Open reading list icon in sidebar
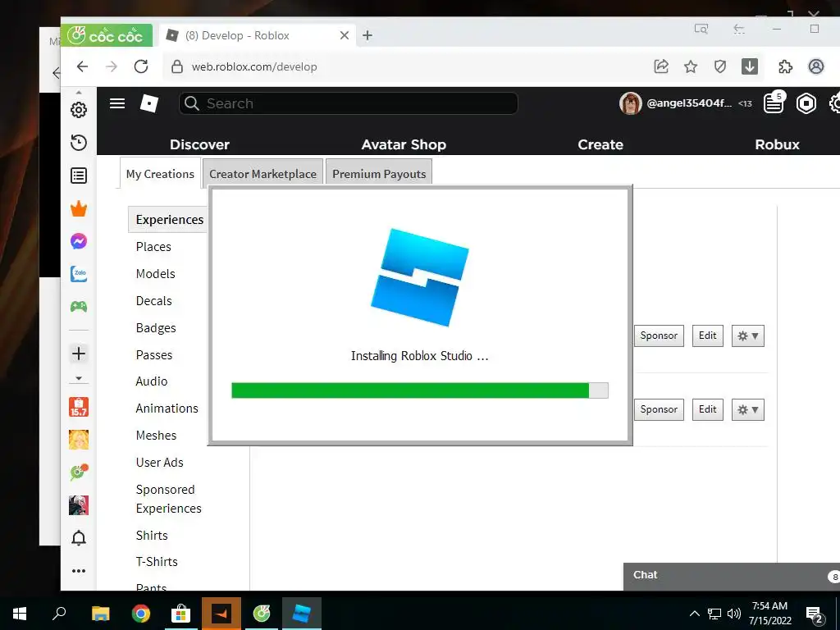 click(79, 176)
